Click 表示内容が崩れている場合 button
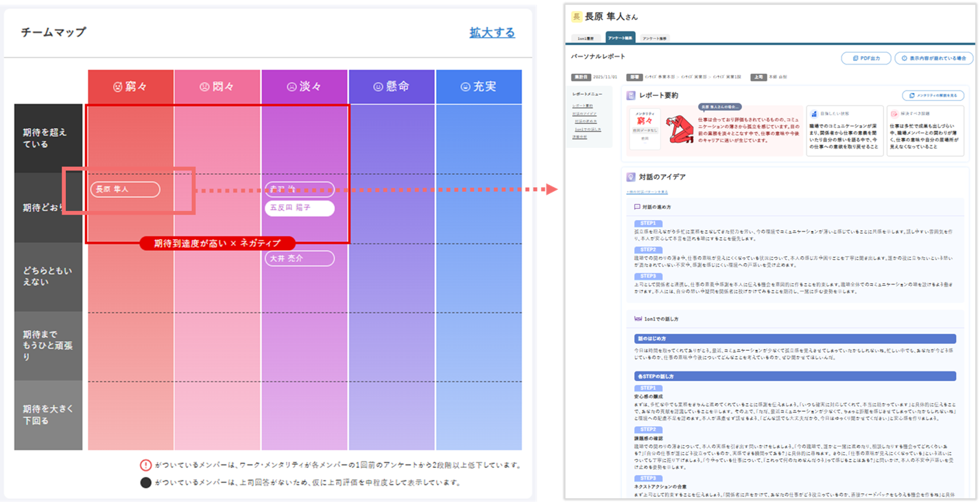The image size is (980, 503). 933,58
